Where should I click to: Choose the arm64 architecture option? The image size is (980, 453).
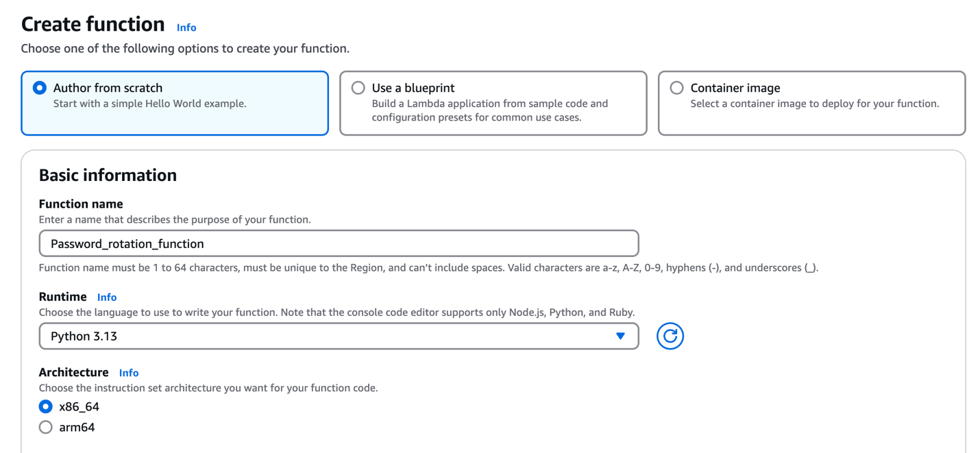pyautogui.click(x=46, y=427)
